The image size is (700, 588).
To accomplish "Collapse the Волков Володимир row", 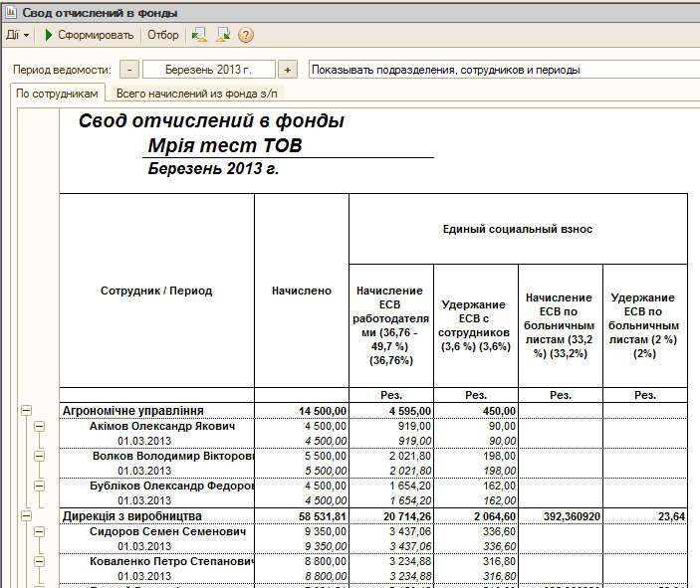I will point(40,456).
